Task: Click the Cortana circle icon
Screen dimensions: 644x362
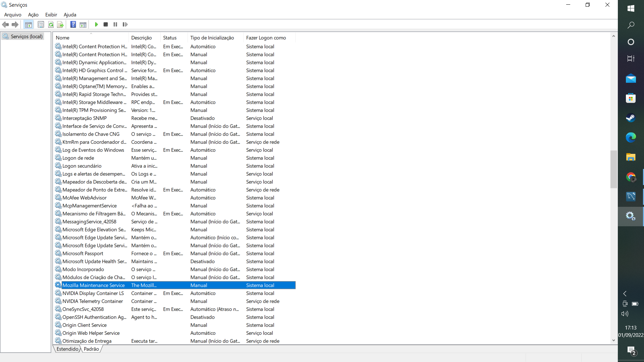Action: pos(631,42)
